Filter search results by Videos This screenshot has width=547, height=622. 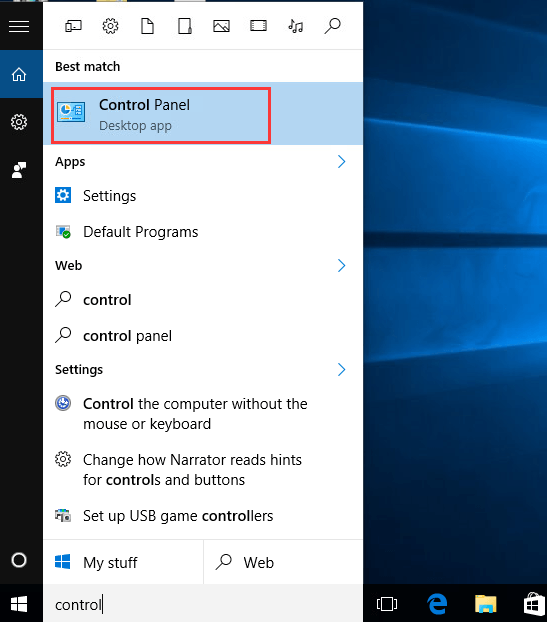258,26
